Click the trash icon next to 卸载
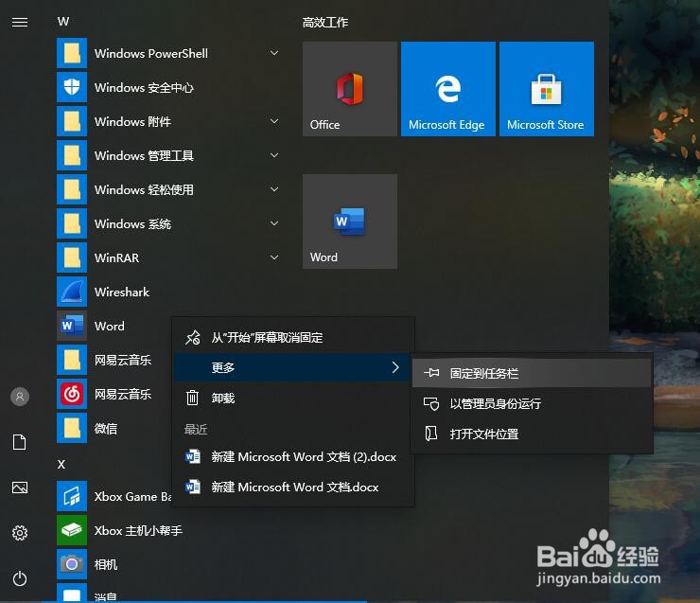The height and width of the screenshot is (603, 700). point(192,398)
